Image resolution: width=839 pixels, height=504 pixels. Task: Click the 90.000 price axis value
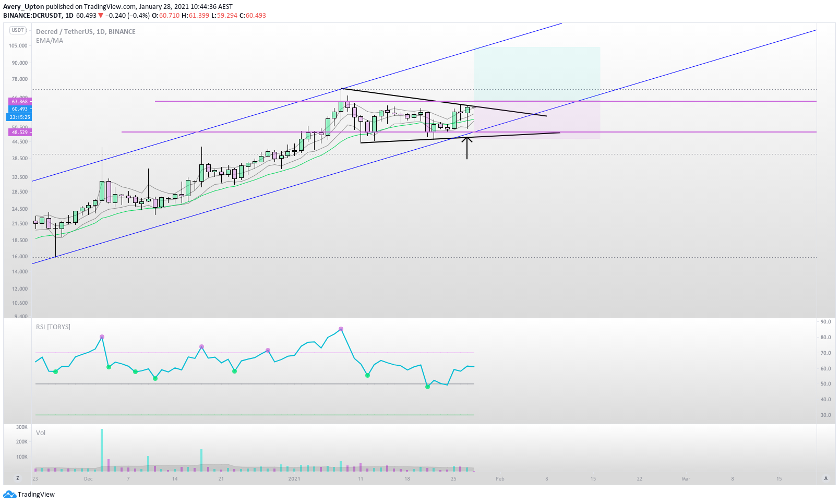pos(20,63)
